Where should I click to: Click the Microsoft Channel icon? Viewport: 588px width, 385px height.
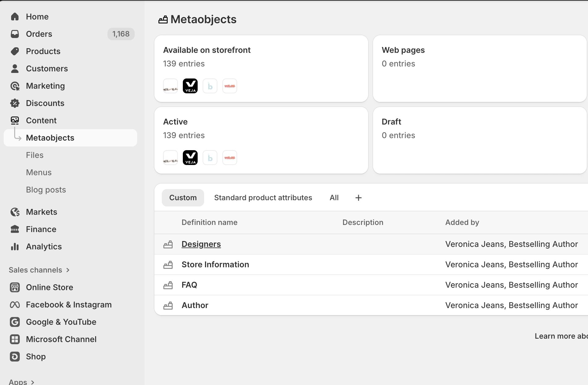(x=15, y=339)
